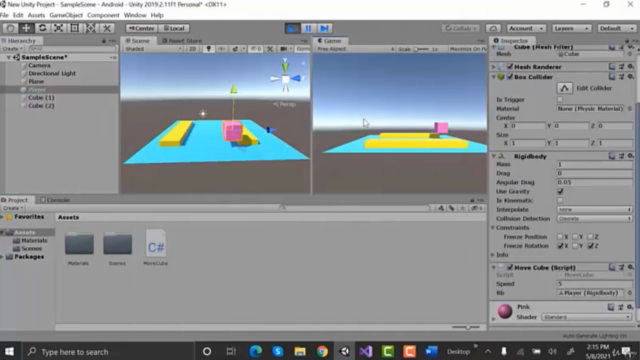
Task: Open the Default layout dropdown
Action: pyautogui.click(x=617, y=28)
